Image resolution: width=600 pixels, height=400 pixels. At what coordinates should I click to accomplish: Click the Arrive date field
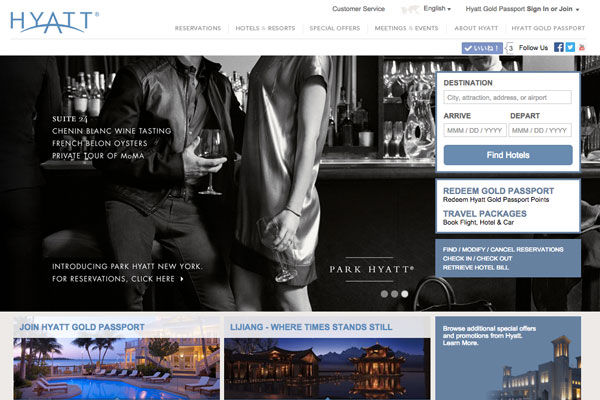click(x=475, y=130)
